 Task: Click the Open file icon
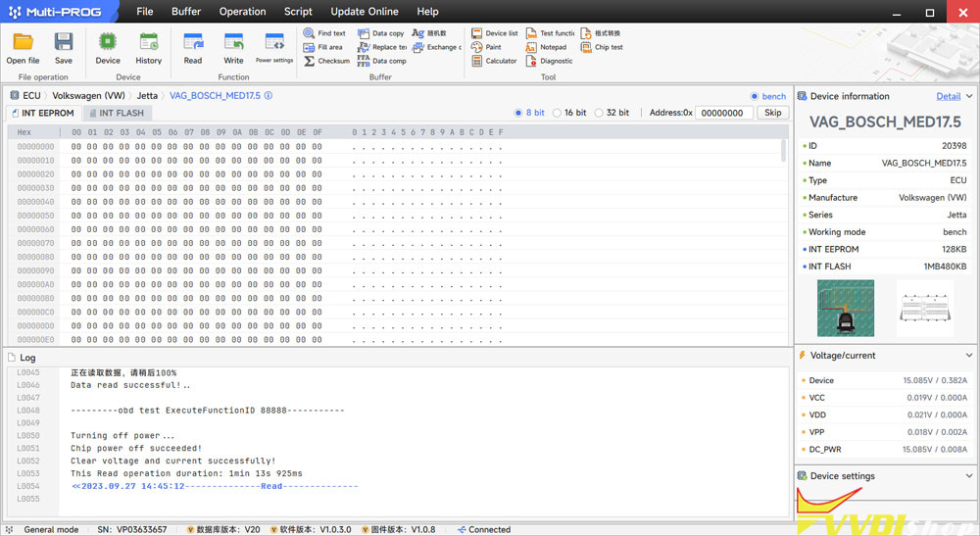(23, 42)
